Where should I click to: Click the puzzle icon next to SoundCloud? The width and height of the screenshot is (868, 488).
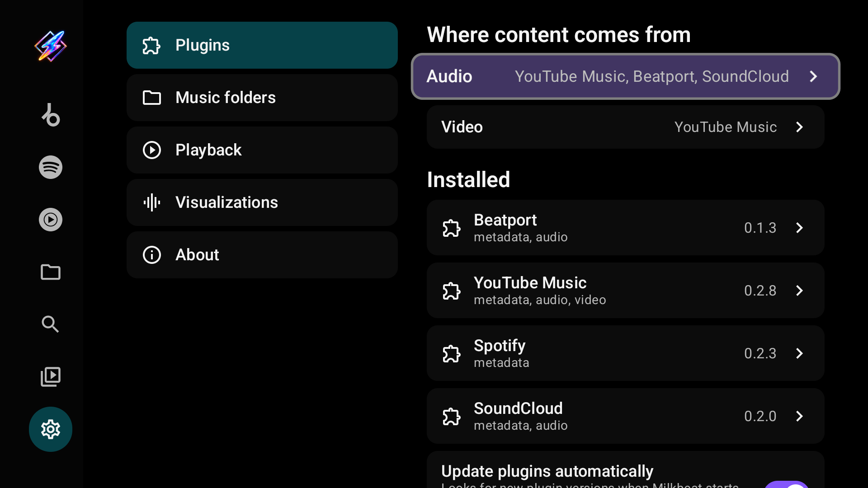pyautogui.click(x=452, y=416)
